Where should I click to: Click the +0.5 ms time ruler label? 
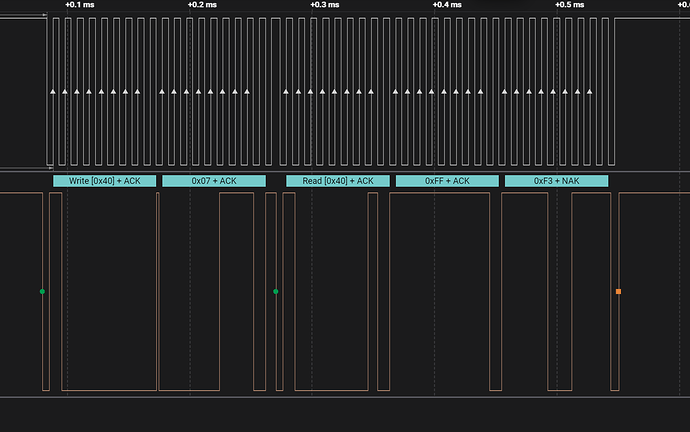pos(570,5)
